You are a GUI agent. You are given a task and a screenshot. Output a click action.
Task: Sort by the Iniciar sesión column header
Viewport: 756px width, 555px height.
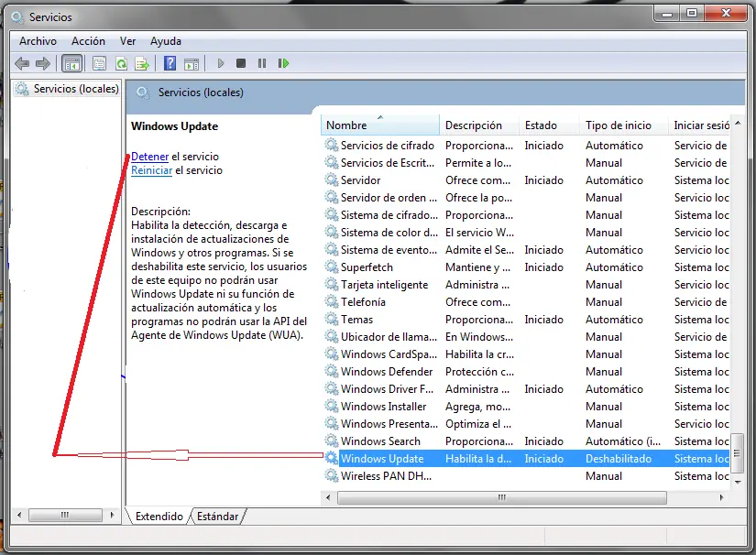coord(699,125)
